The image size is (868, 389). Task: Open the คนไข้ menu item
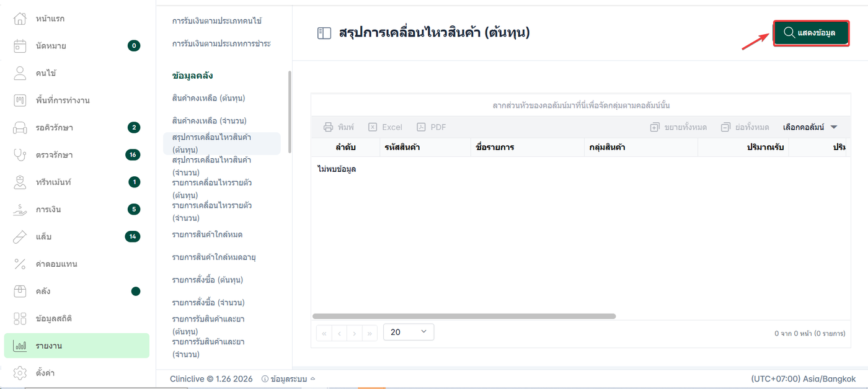(77, 73)
